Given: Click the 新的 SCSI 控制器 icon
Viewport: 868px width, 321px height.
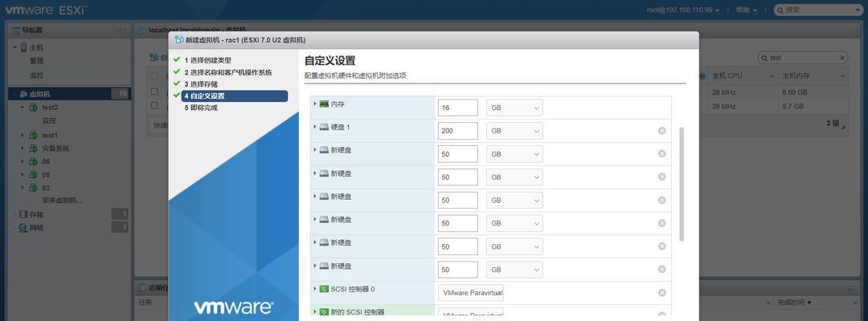Looking at the screenshot, I should pos(325,312).
